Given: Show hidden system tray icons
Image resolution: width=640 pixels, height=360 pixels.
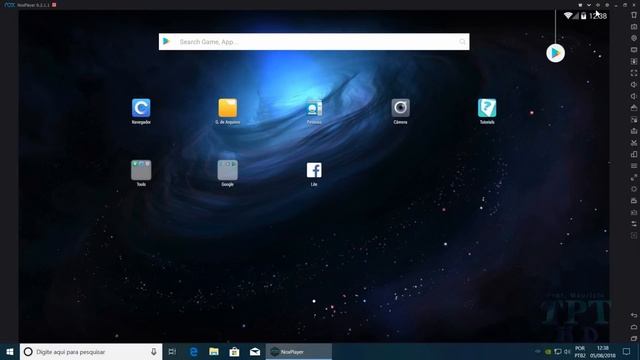Looking at the screenshot, I should click(538, 352).
